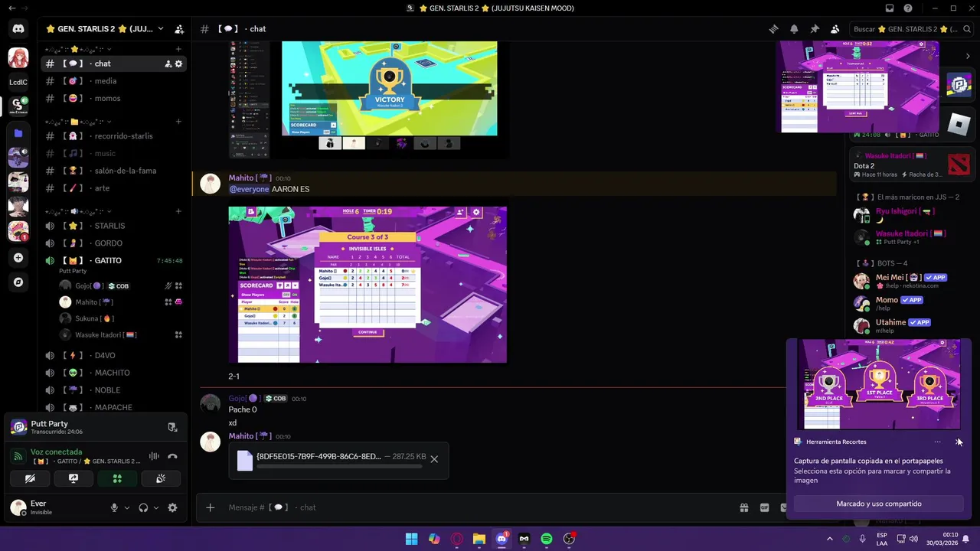The width and height of the screenshot is (980, 551).
Task: Open the salón-de-la-fama channel
Action: [x=113, y=171]
